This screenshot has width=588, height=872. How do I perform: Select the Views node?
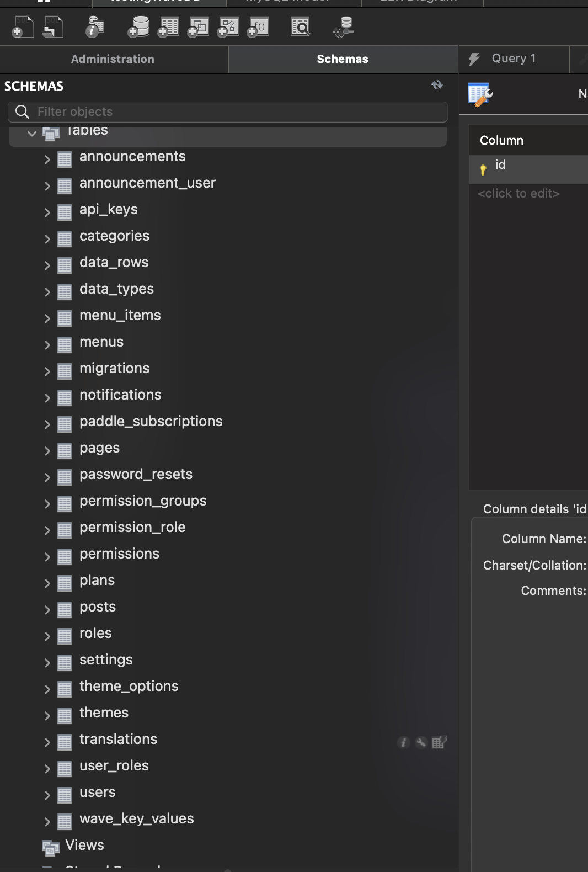coord(84,845)
